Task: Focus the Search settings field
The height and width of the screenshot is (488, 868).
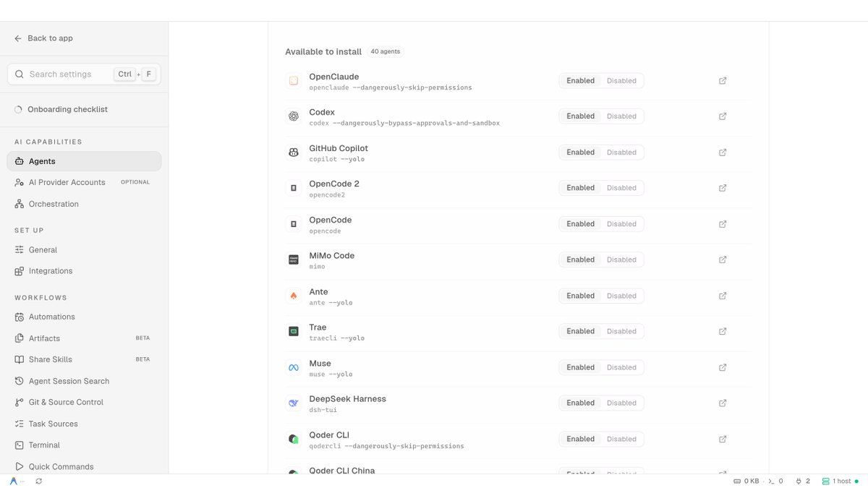Action: (84, 74)
